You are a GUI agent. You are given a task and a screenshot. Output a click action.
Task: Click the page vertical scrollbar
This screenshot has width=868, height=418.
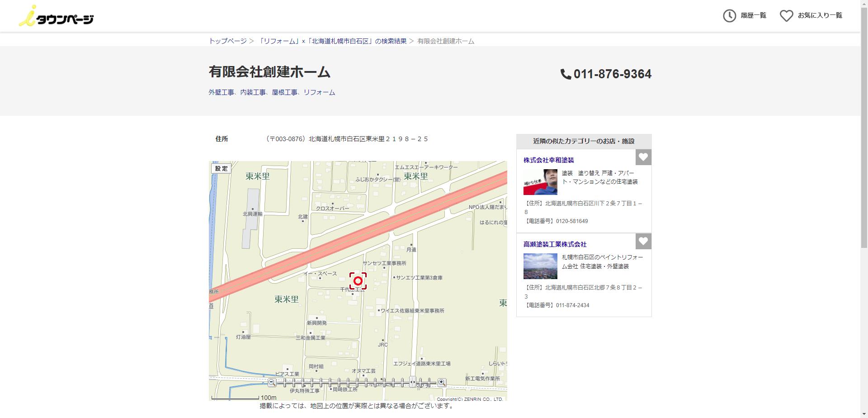coord(864,136)
